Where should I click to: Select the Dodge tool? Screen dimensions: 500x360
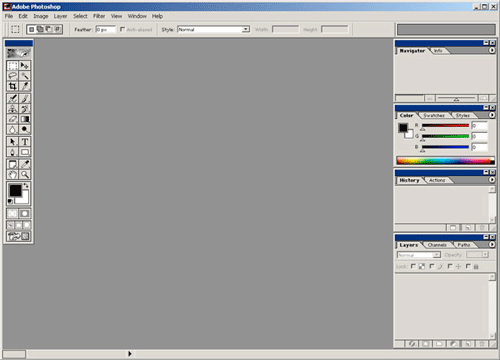click(25, 129)
